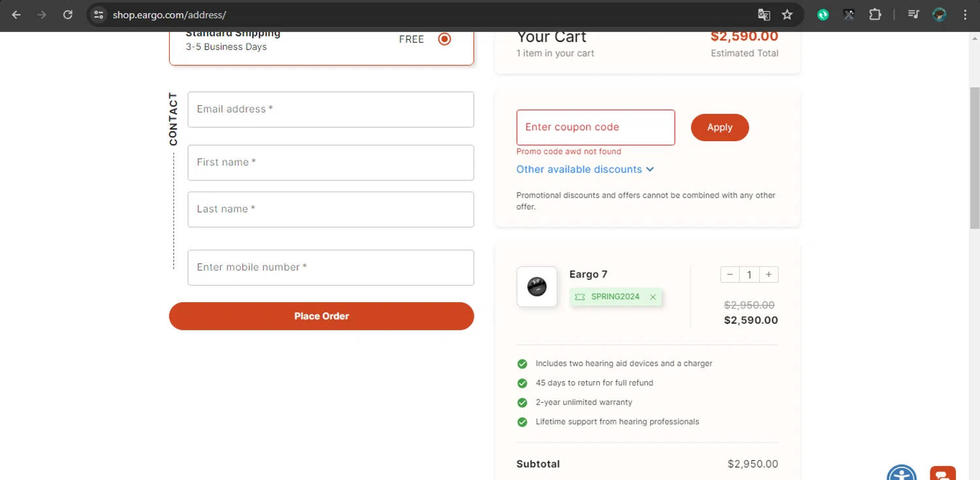Click the Apply coupon button

719,128
